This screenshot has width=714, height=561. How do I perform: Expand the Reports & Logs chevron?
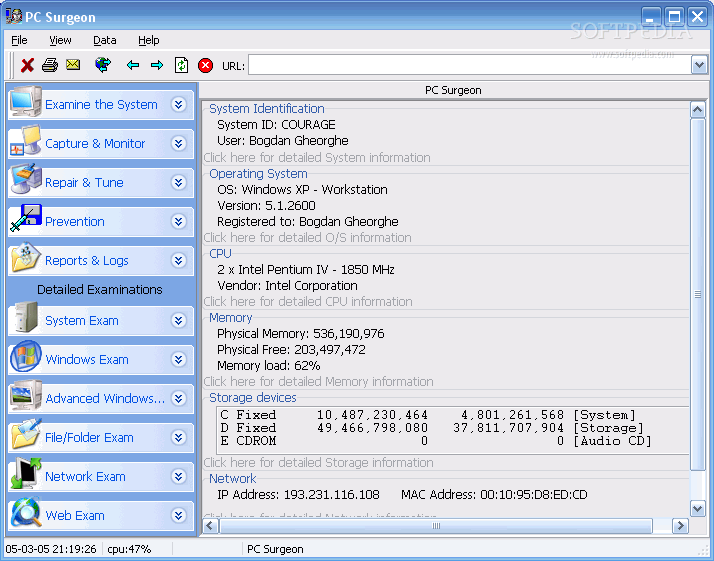[x=178, y=260]
